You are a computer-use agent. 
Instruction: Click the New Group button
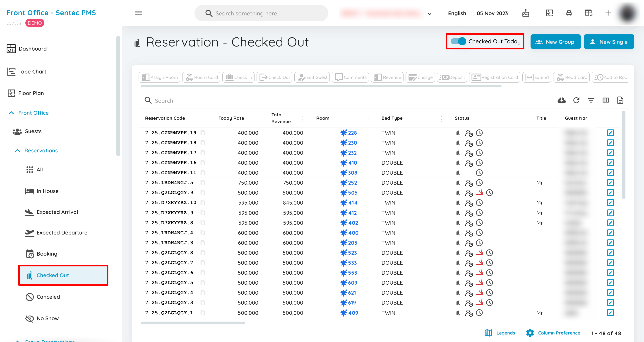555,42
